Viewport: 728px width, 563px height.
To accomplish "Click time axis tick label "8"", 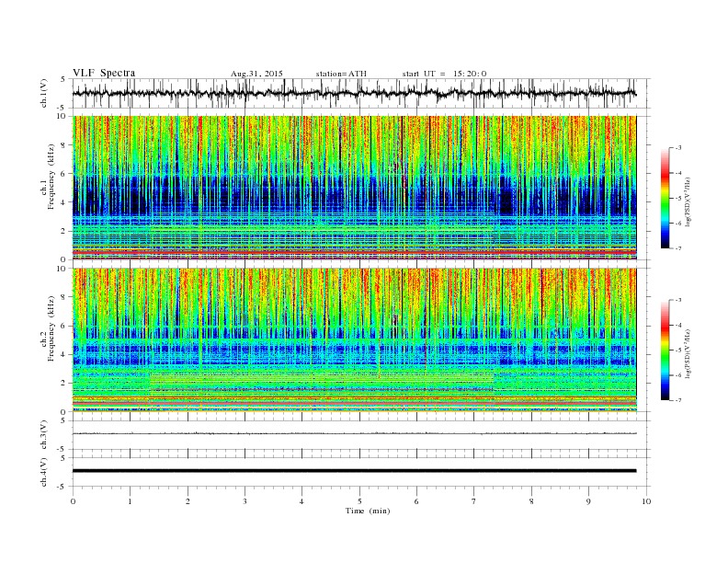I will point(531,501).
